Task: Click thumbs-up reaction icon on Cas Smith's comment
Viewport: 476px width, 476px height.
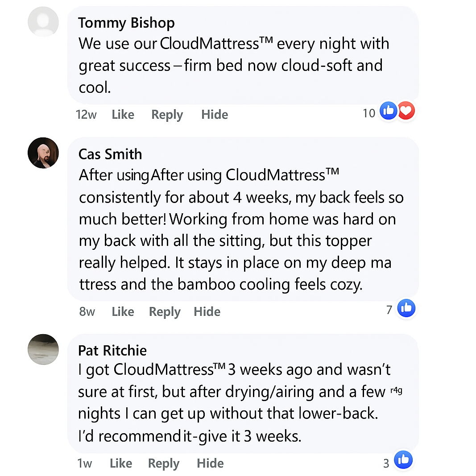Action: coord(406,308)
